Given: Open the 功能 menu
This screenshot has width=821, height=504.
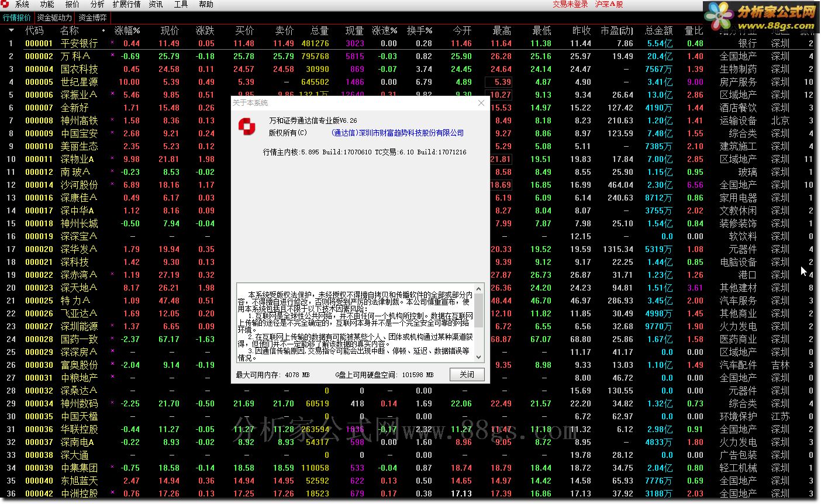Looking at the screenshot, I should point(47,4).
